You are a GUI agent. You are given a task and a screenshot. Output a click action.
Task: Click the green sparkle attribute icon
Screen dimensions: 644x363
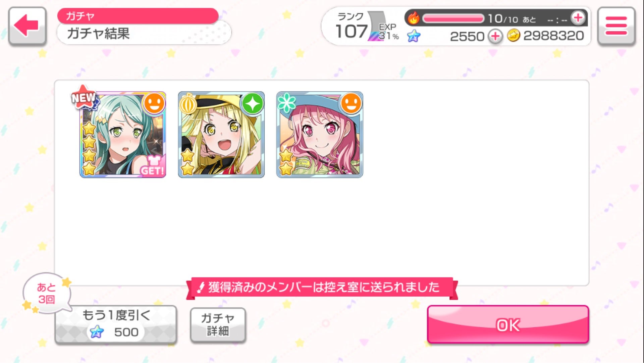click(253, 104)
